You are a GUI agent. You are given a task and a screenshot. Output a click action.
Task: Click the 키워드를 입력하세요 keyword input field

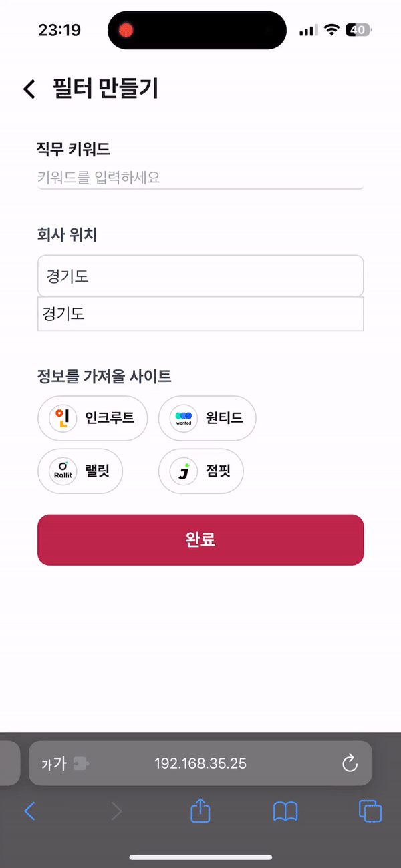[x=200, y=178]
